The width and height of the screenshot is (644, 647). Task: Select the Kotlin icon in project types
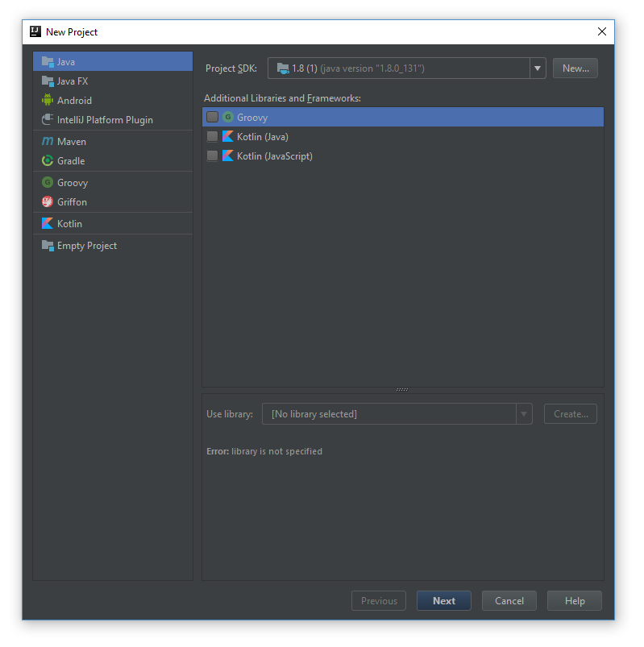pos(48,223)
